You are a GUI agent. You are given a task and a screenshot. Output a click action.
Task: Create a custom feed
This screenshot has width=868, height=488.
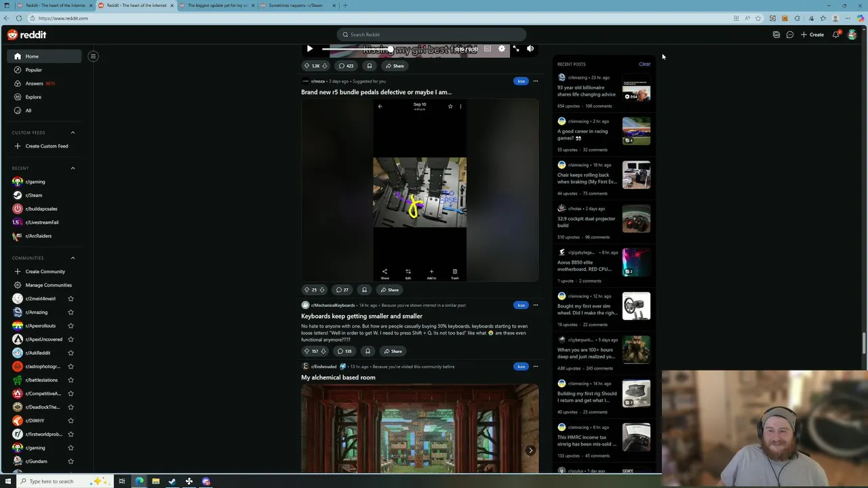[45, 146]
